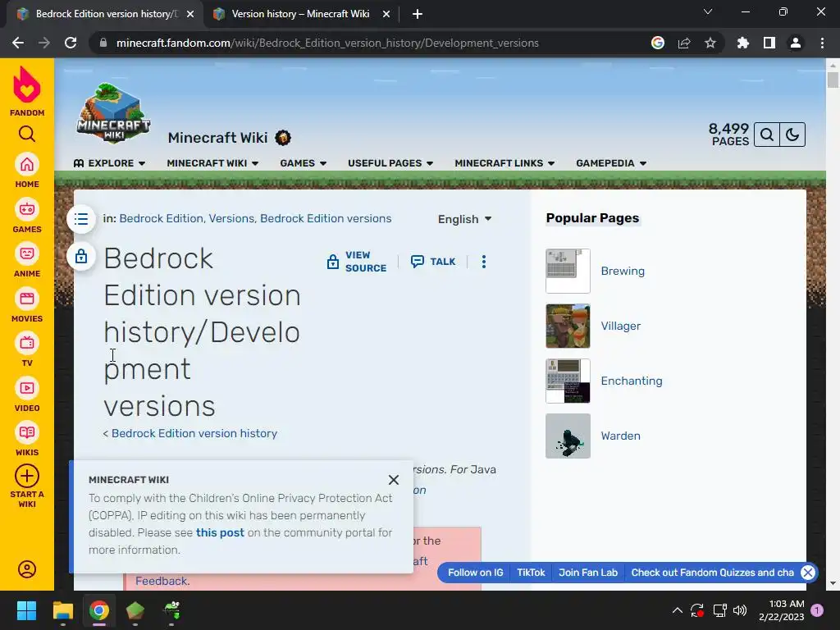Click the TikTok button
The height and width of the screenshot is (630, 840).
(531, 573)
